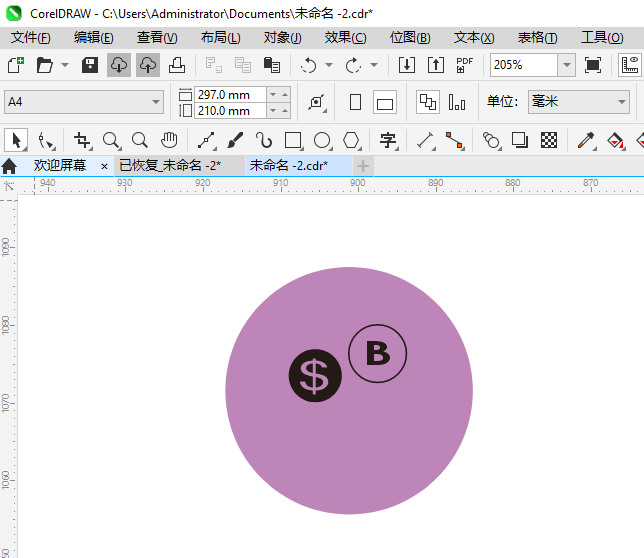Open the 文件(F) menu
This screenshot has height=558, width=644.
31,38
